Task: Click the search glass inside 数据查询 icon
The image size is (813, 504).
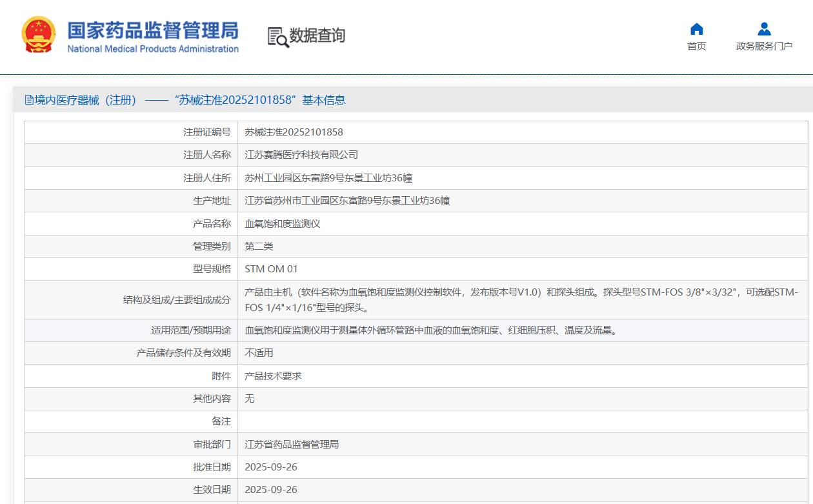Action: pos(282,41)
